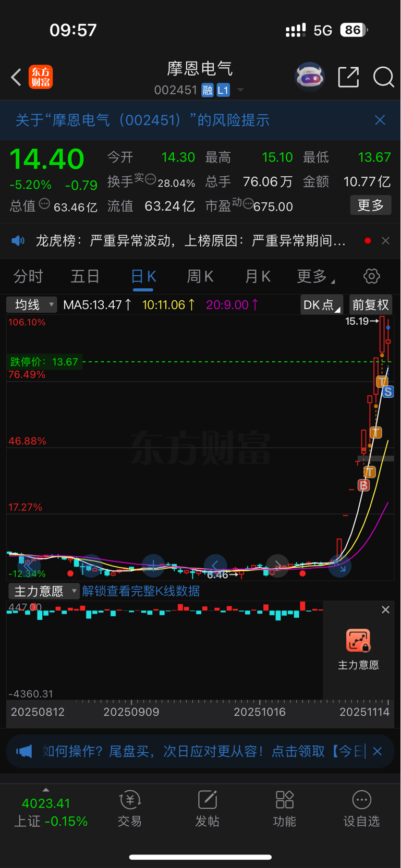
Task: Open chart settings gear icon
Action: pos(372,276)
